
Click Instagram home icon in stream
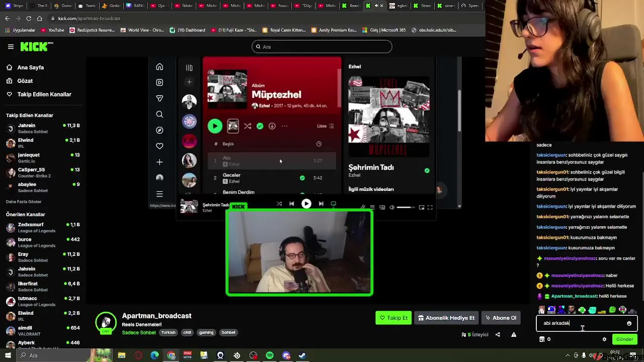point(159,67)
